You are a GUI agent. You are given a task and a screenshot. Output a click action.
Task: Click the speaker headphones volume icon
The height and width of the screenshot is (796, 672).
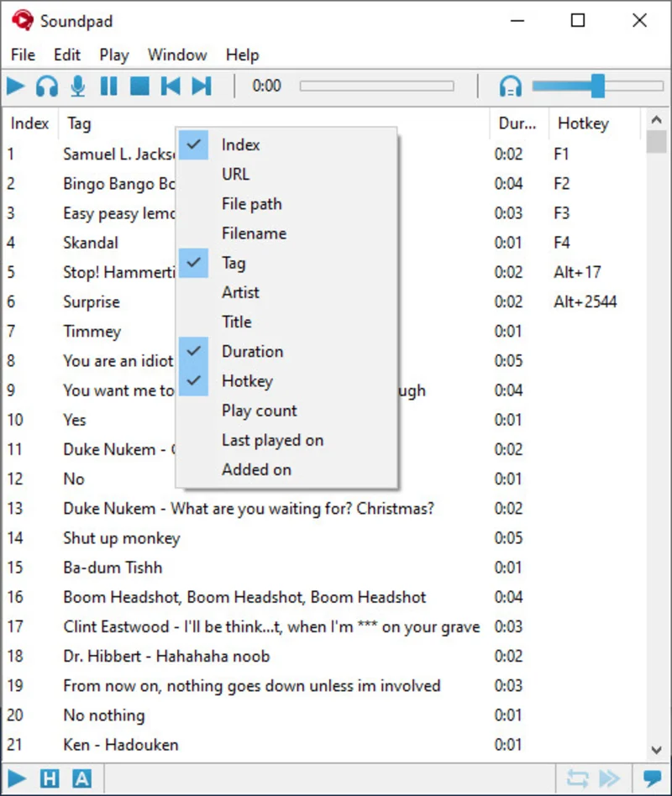(x=510, y=86)
